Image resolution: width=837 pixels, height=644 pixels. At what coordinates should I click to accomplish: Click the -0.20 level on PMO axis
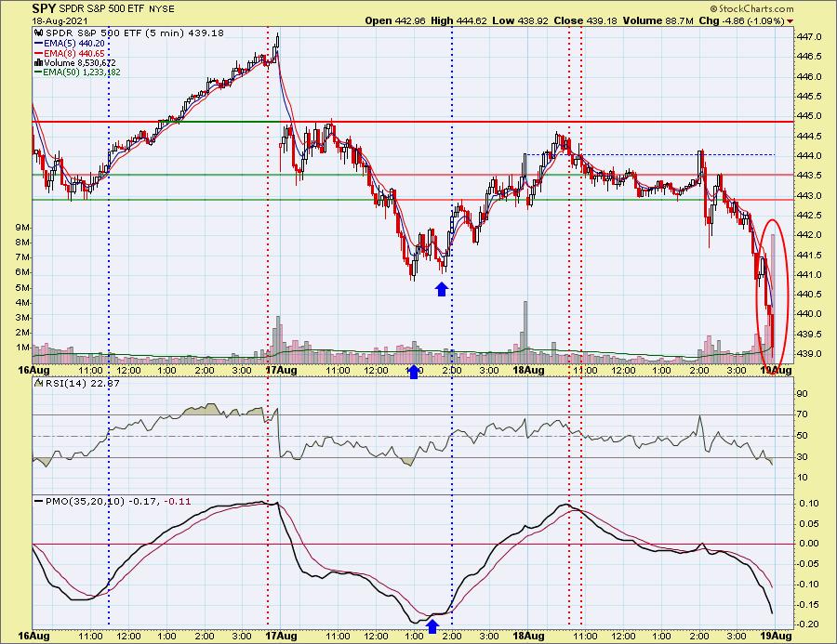click(x=807, y=624)
